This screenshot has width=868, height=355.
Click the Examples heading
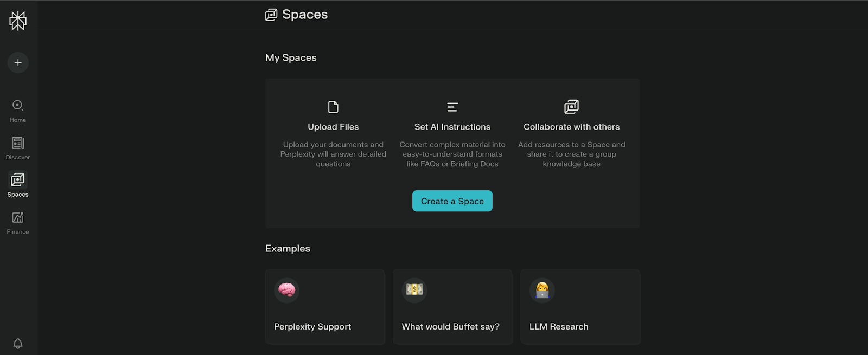click(x=288, y=249)
